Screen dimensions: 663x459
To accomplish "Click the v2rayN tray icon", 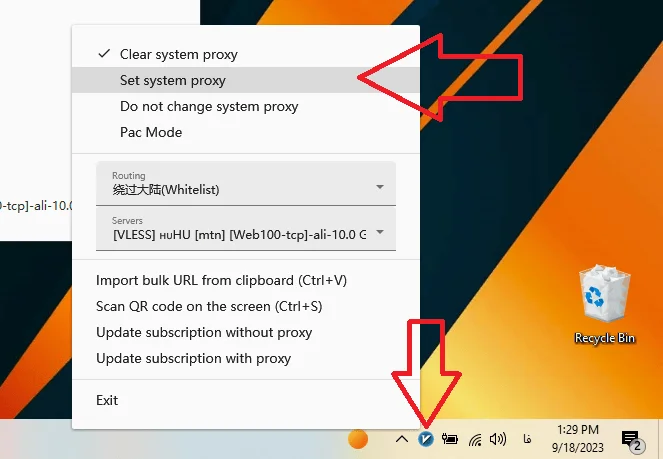I will click(x=426, y=439).
